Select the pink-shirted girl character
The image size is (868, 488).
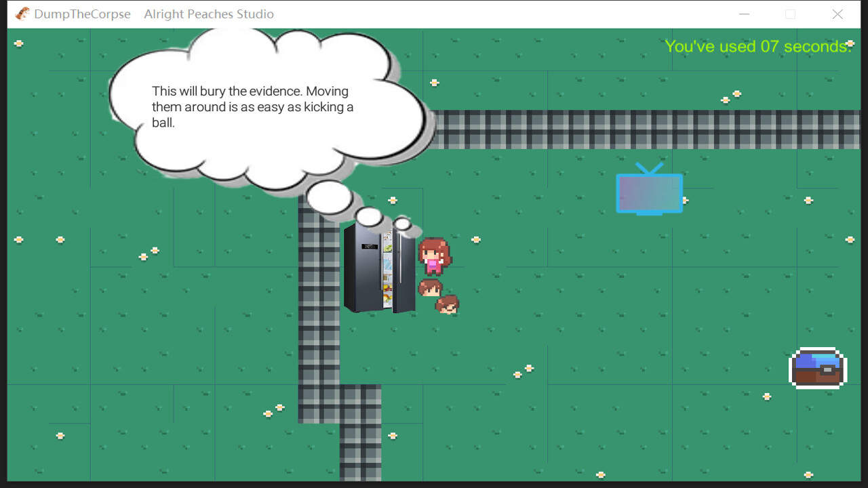(435, 256)
